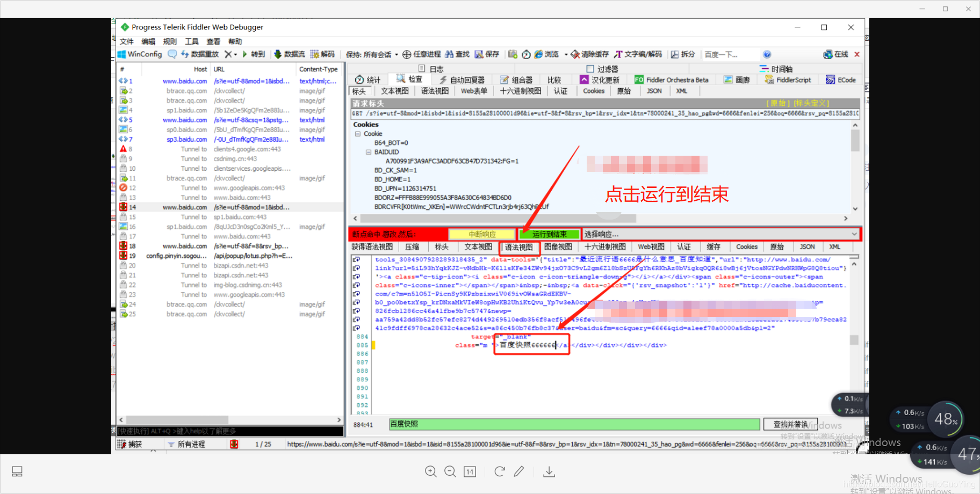This screenshot has width=980, height=494.
Task: Open the remove X dropdown arrow
Action: tap(235, 54)
